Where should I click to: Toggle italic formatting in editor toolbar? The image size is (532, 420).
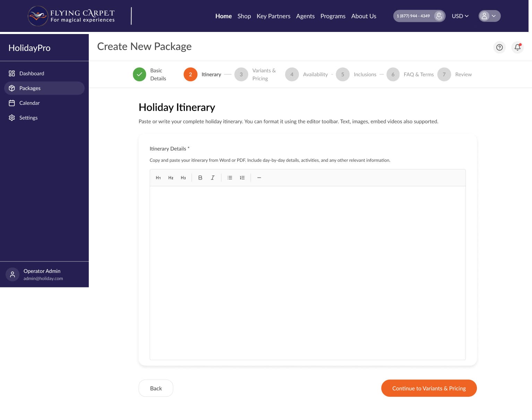pos(213,178)
